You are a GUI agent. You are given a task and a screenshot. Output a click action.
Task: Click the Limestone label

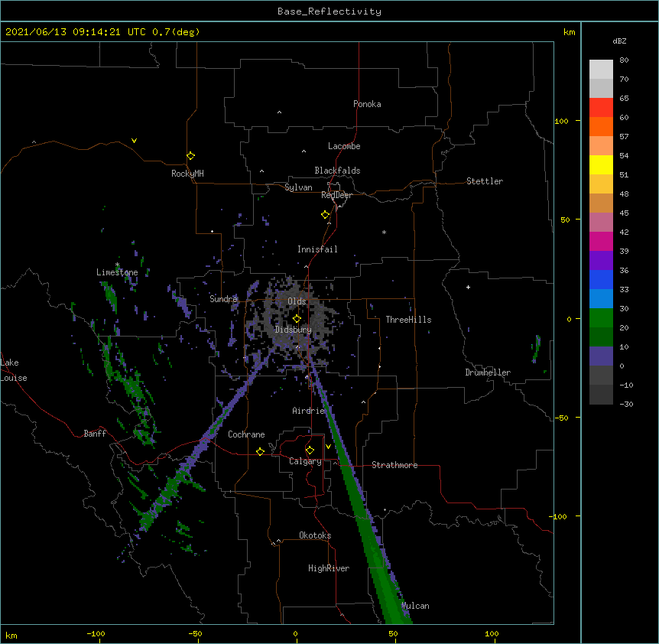[117, 272]
